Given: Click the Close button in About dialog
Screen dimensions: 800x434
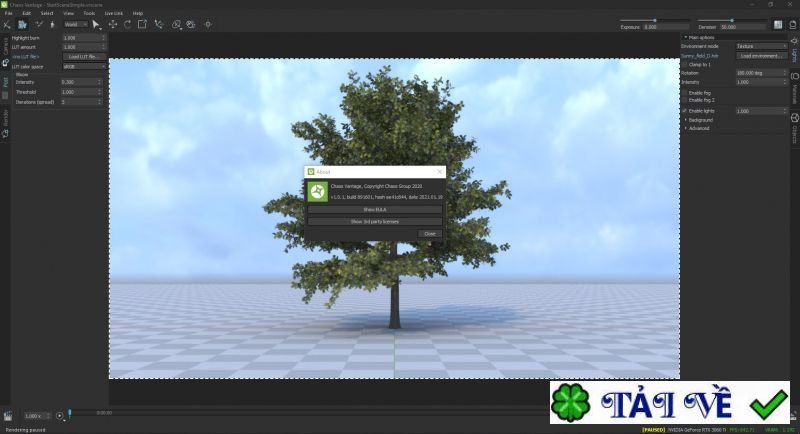Looking at the screenshot, I should coord(430,234).
